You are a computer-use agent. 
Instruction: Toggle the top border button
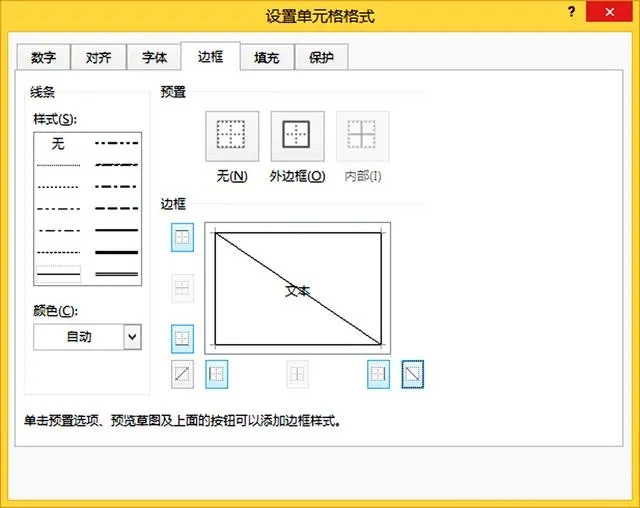pos(182,237)
